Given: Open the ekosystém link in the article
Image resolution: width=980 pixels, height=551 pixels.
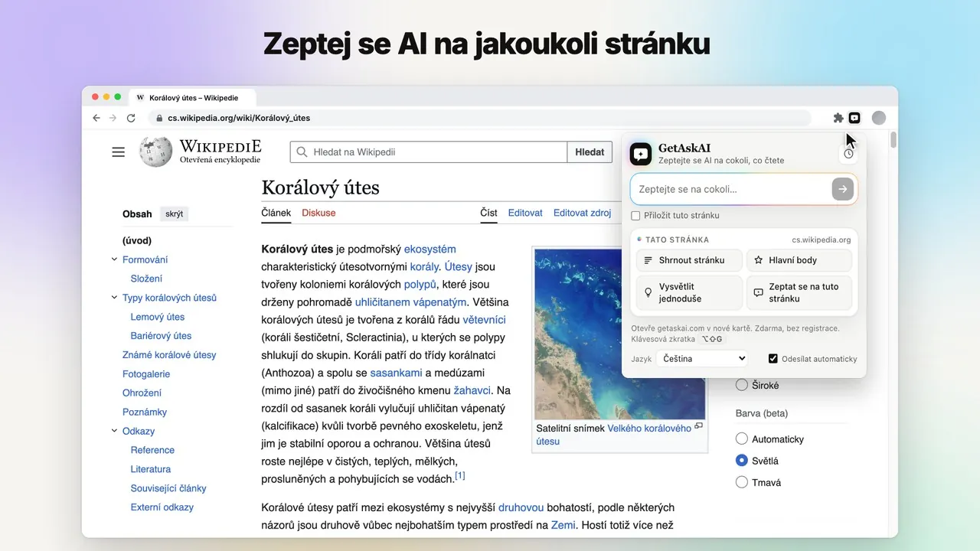Looking at the screenshot, I should [430, 249].
